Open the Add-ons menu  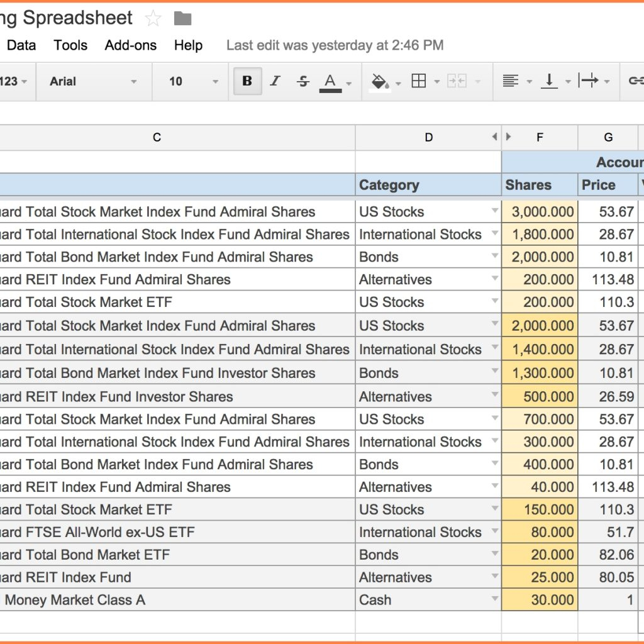point(130,45)
